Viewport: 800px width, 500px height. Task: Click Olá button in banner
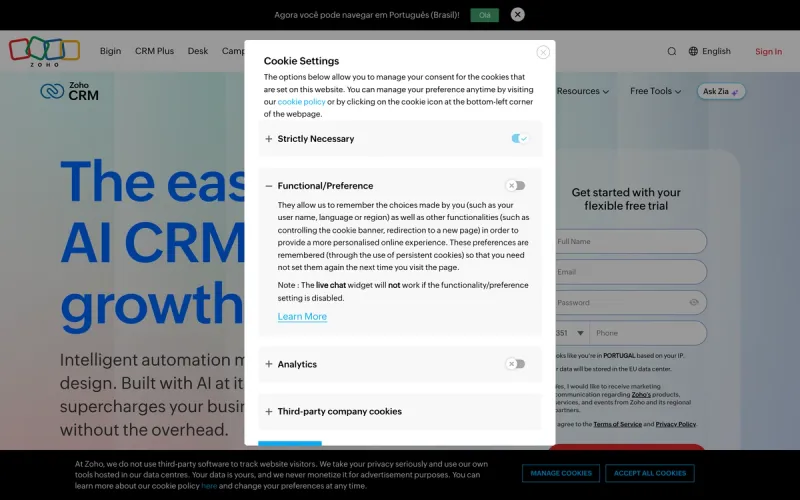(484, 15)
